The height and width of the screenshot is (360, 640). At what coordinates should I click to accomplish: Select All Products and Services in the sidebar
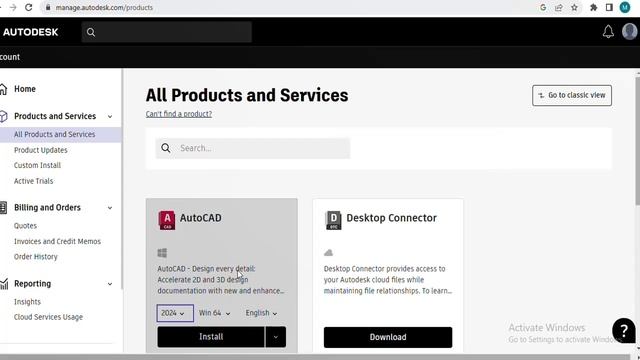click(x=55, y=134)
